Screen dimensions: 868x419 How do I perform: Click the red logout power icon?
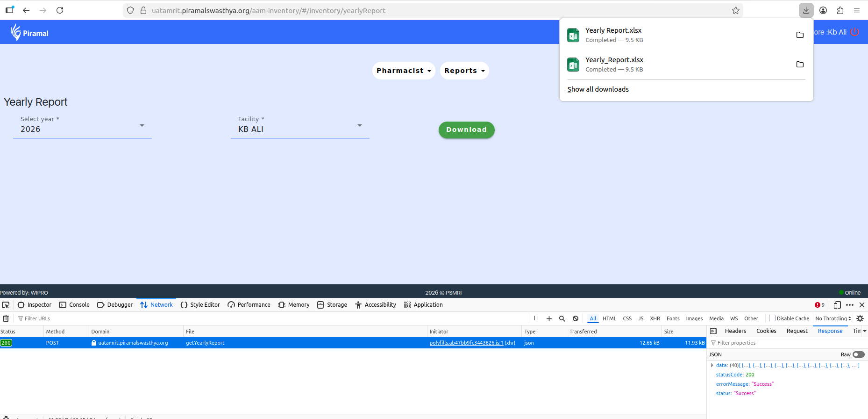(855, 32)
